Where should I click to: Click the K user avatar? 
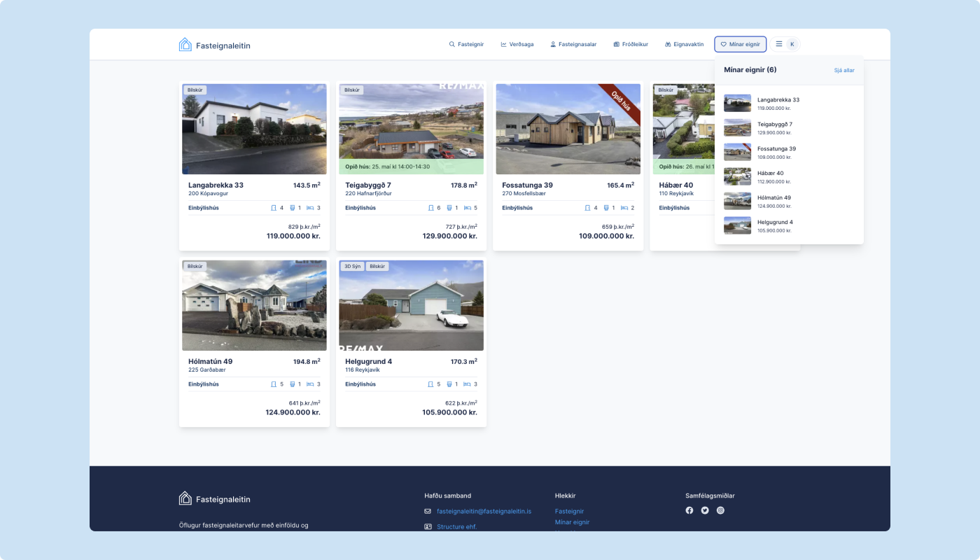pyautogui.click(x=792, y=44)
